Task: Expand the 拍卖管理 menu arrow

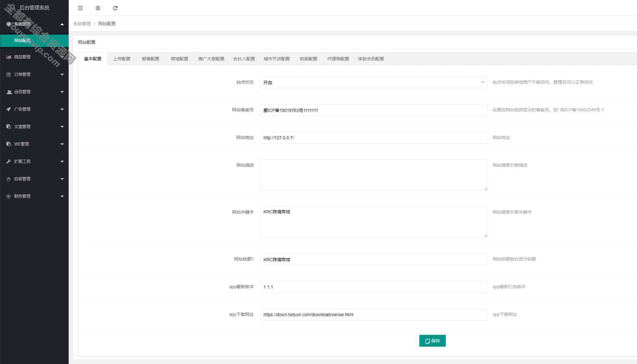Action: pyautogui.click(x=62, y=179)
